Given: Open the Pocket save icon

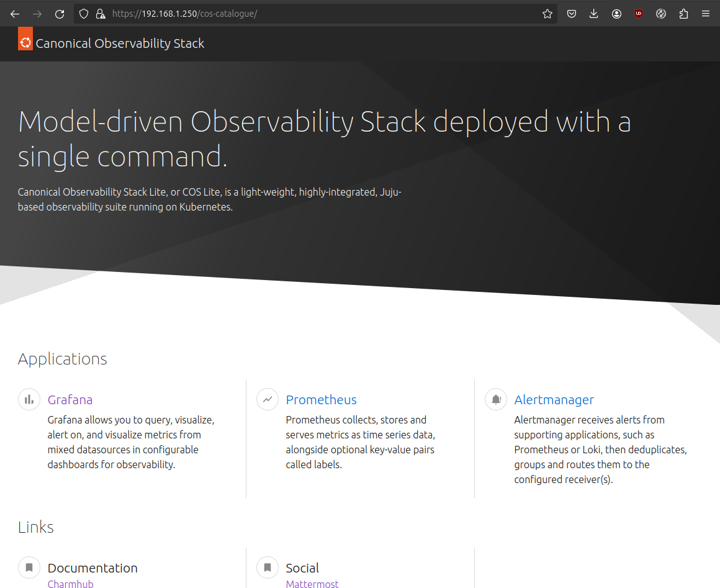Looking at the screenshot, I should [x=572, y=14].
